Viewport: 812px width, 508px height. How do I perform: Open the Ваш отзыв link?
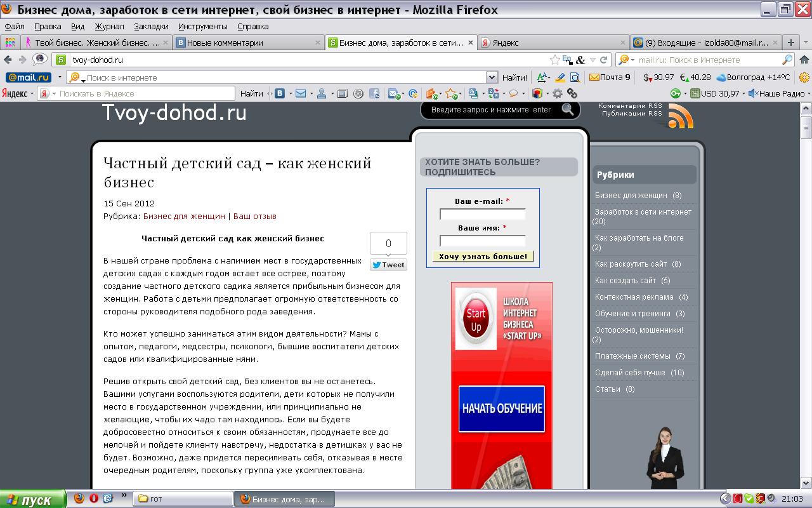click(x=255, y=216)
